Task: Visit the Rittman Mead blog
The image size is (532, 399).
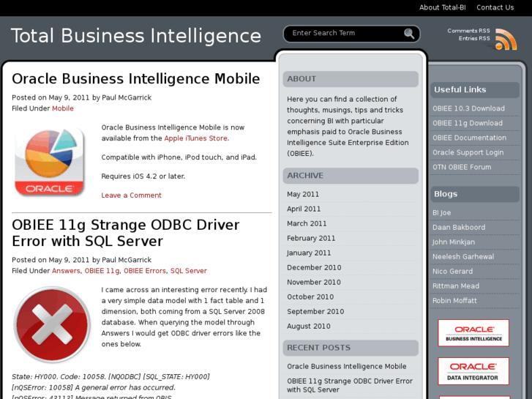Action: click(456, 286)
